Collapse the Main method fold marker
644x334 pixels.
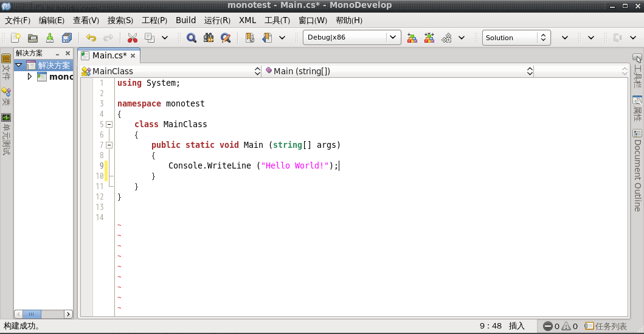click(109, 145)
